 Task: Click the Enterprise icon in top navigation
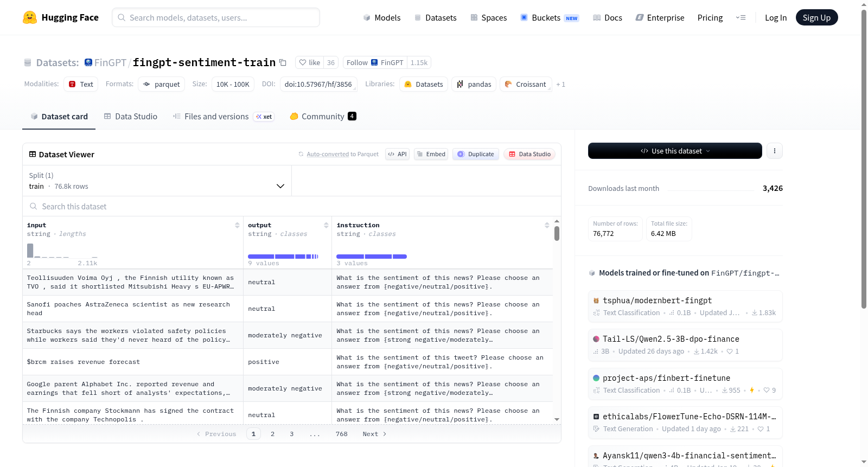click(x=640, y=18)
